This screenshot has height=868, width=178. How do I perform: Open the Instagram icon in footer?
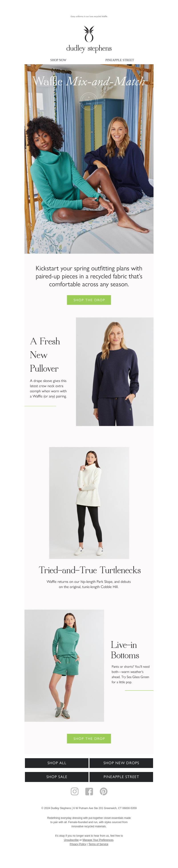point(75,791)
